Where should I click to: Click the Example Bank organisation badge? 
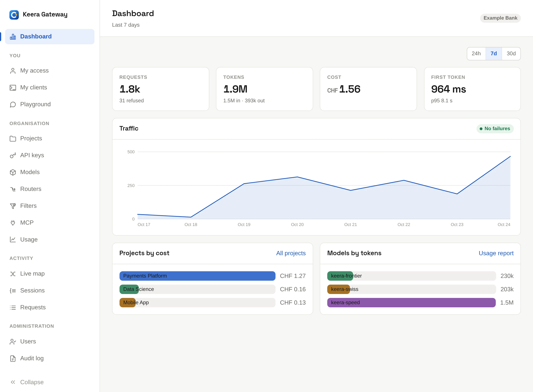coord(500,18)
